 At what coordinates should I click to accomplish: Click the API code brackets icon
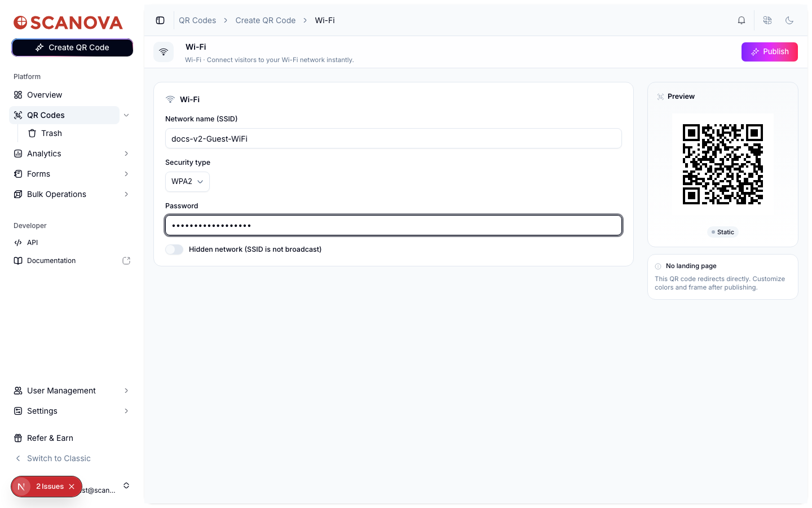(18, 243)
